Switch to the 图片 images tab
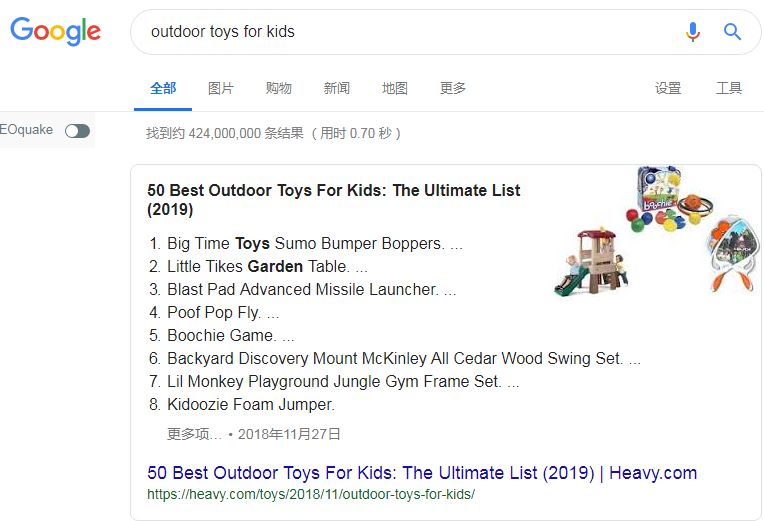The width and height of the screenshot is (764, 521). click(x=221, y=88)
